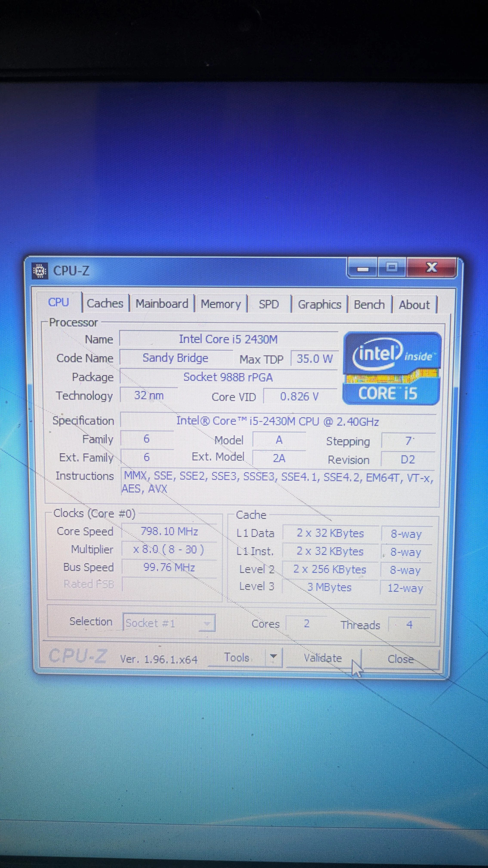The image size is (488, 868).
Task: Close the CPU-Z window with X
Action: tap(431, 268)
